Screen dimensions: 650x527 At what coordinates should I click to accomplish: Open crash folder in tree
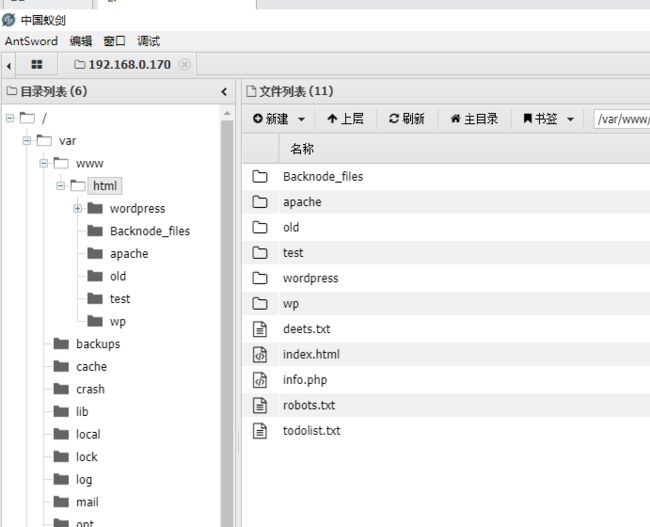(90, 389)
